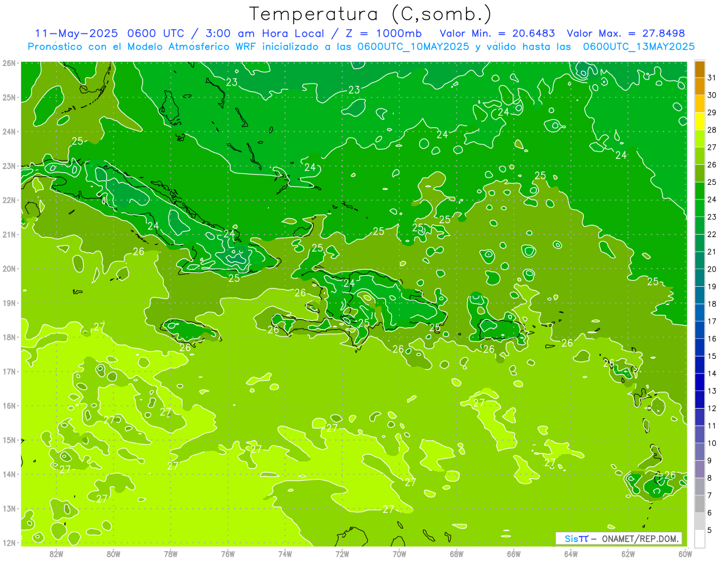
Task: Click the "74W" longitude axis label
Action: tap(285, 554)
